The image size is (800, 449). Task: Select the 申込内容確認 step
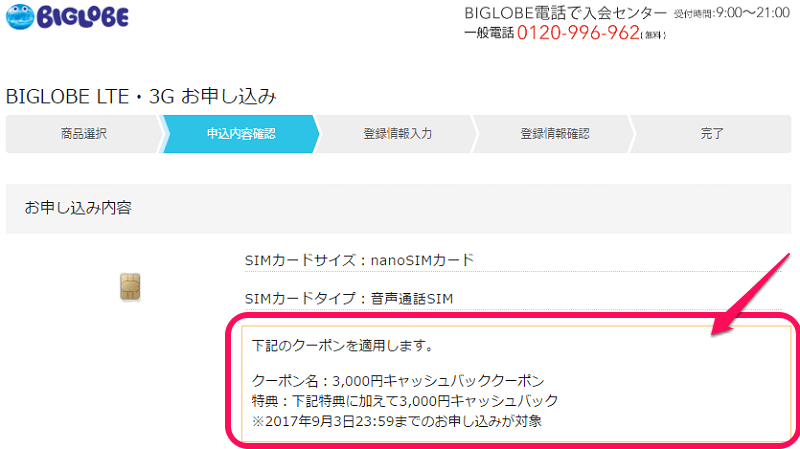[x=241, y=134]
